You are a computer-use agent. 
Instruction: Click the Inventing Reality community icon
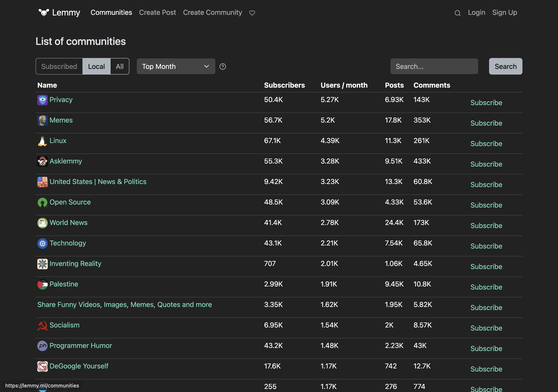tap(42, 264)
